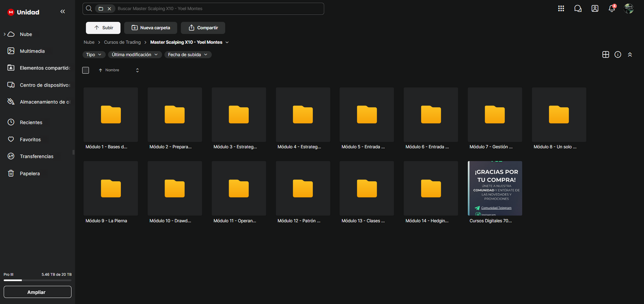Click the user avatar in top right

(x=628, y=8)
